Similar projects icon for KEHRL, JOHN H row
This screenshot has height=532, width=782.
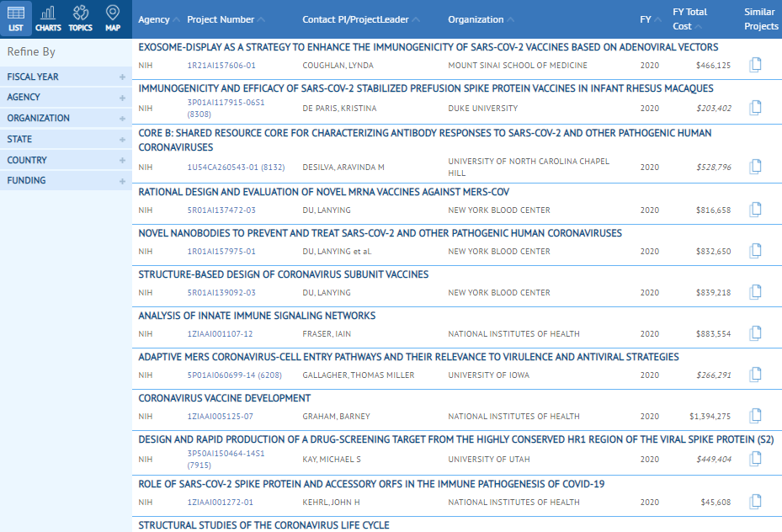point(756,502)
